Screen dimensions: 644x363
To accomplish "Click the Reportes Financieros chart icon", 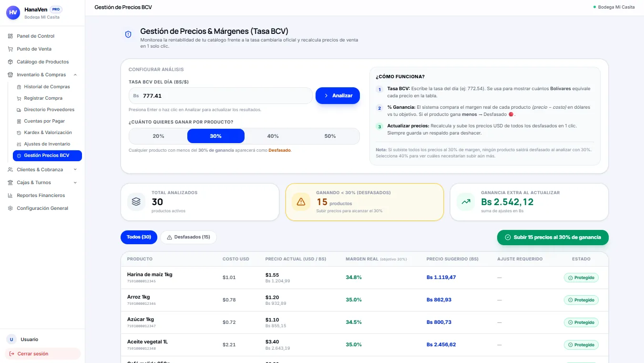I will pos(10,196).
